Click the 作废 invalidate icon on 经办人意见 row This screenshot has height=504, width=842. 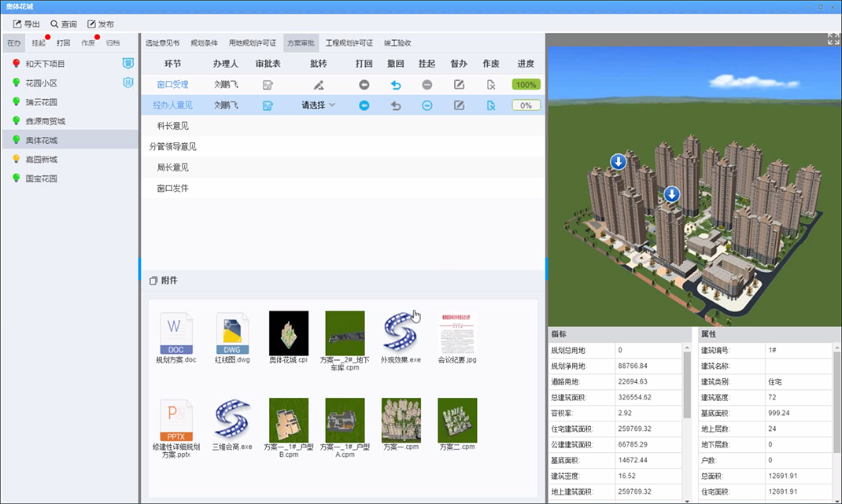coord(490,105)
